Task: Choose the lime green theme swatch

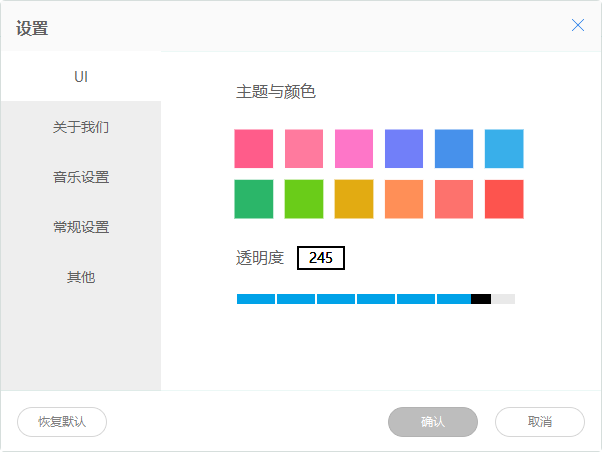Action: point(304,199)
